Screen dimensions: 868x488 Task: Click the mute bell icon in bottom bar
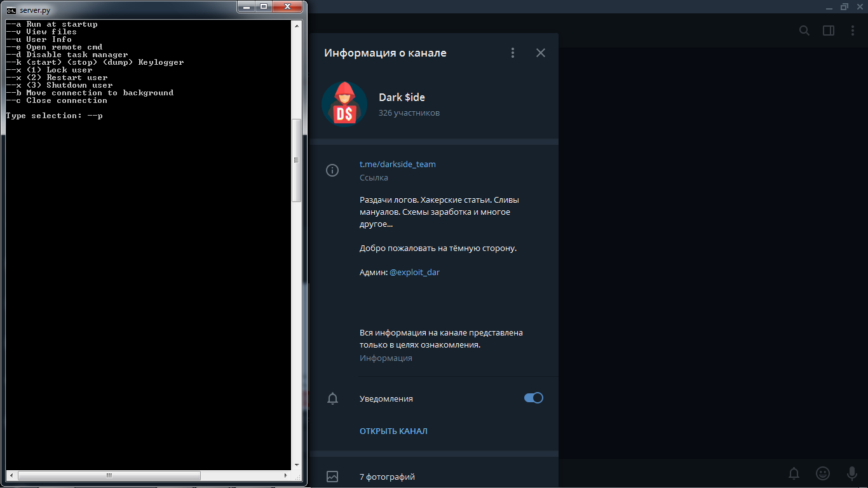[x=794, y=473]
